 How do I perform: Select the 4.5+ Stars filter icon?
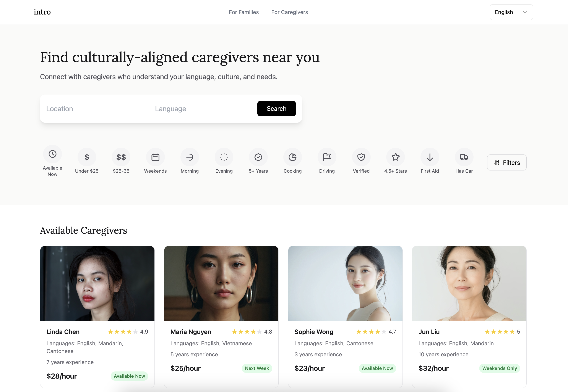point(395,157)
